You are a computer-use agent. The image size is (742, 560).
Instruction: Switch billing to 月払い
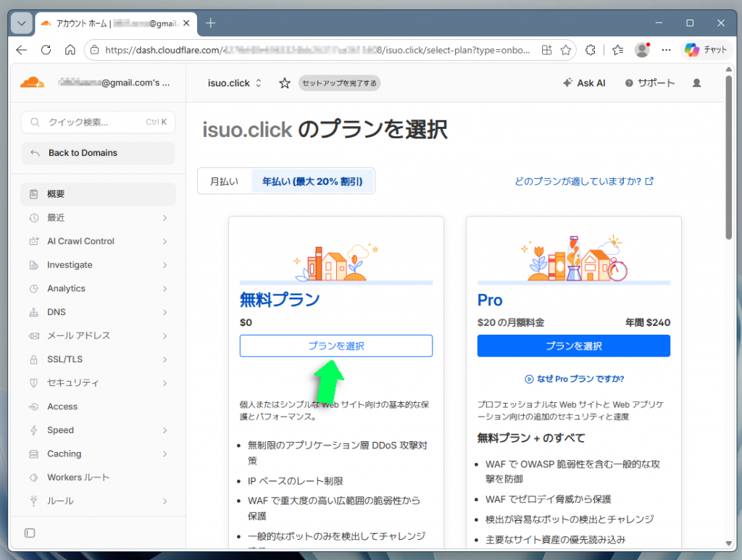pyautogui.click(x=225, y=181)
